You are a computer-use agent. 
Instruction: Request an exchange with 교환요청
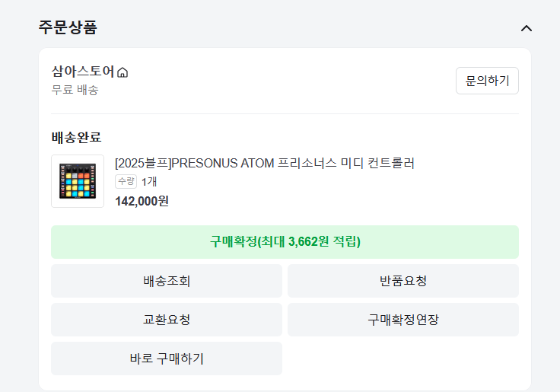[167, 320]
